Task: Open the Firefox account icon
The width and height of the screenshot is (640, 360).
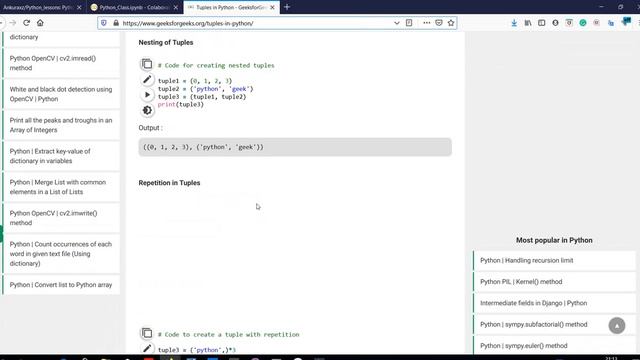Action: tap(556, 23)
